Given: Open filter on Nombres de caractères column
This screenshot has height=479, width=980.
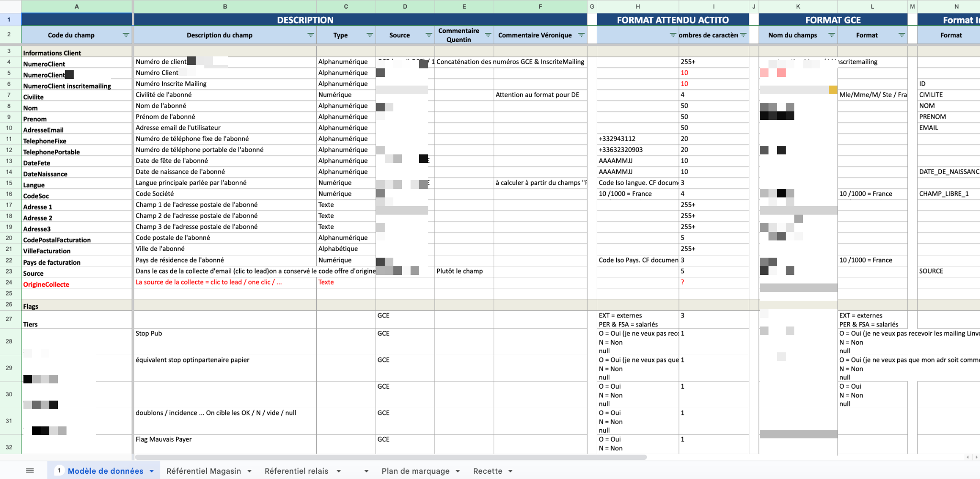Looking at the screenshot, I should (743, 35).
